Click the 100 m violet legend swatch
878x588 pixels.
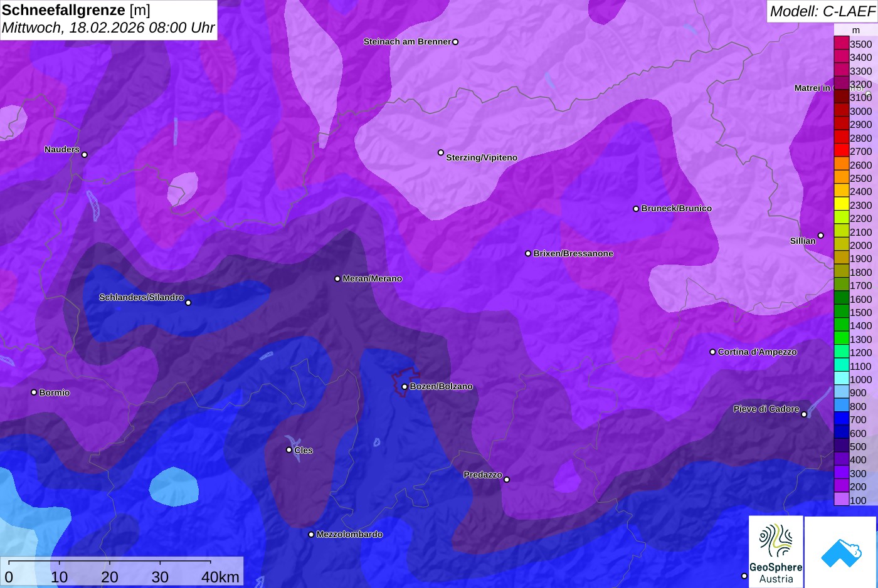841,500
